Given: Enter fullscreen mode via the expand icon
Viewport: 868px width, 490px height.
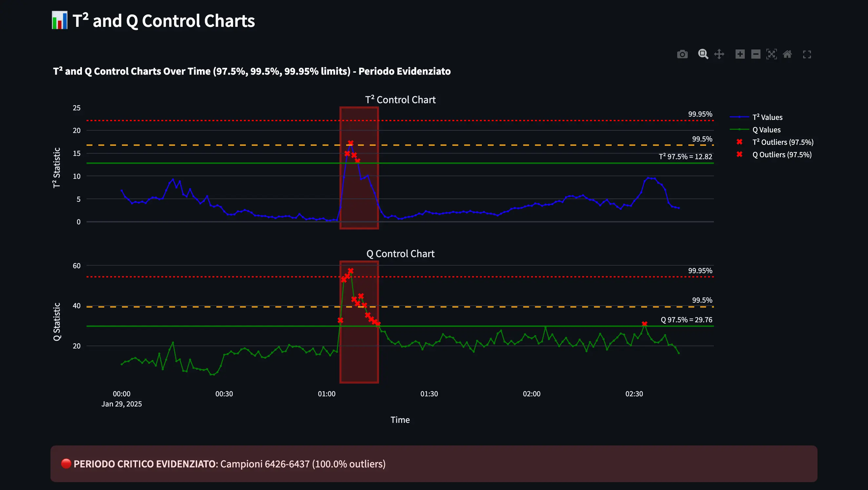Looking at the screenshot, I should (807, 54).
